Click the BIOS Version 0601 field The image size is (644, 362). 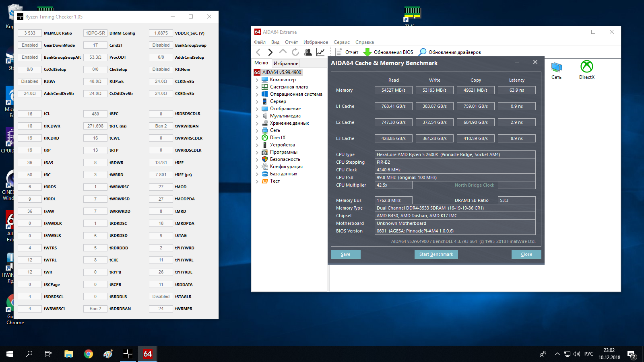point(455,231)
